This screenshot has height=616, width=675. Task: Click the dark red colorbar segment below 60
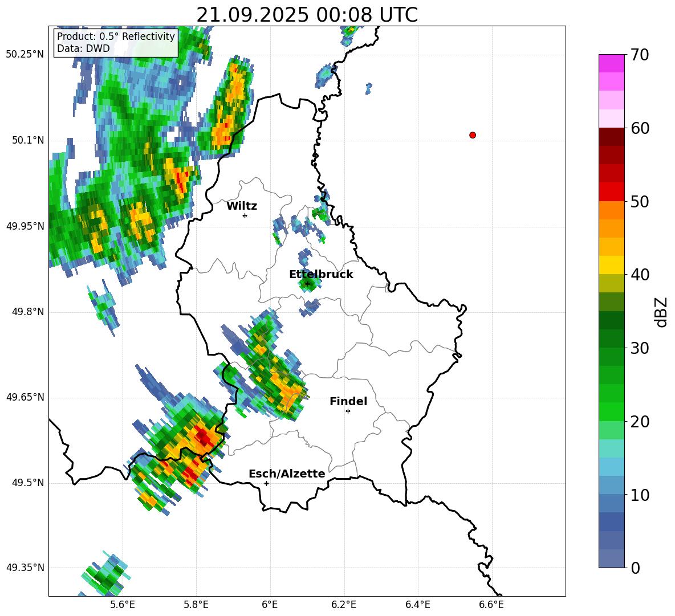click(x=611, y=137)
